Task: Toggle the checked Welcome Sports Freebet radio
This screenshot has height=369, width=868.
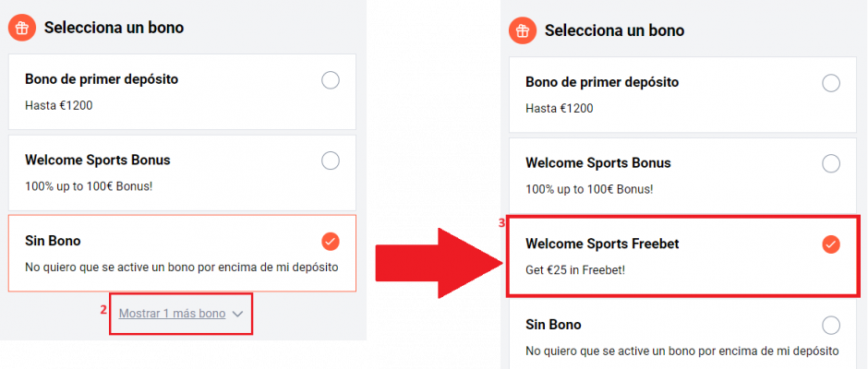Action: click(x=831, y=244)
